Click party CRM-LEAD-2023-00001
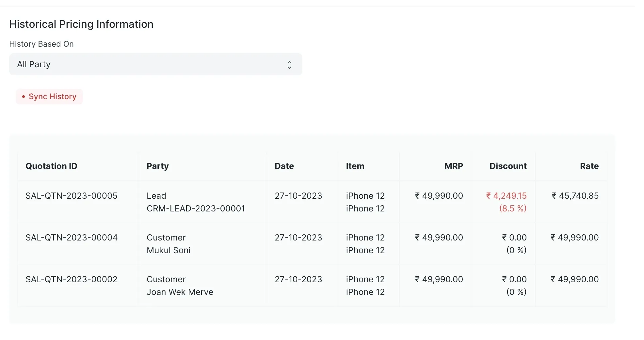This screenshot has width=644, height=340. point(196,209)
